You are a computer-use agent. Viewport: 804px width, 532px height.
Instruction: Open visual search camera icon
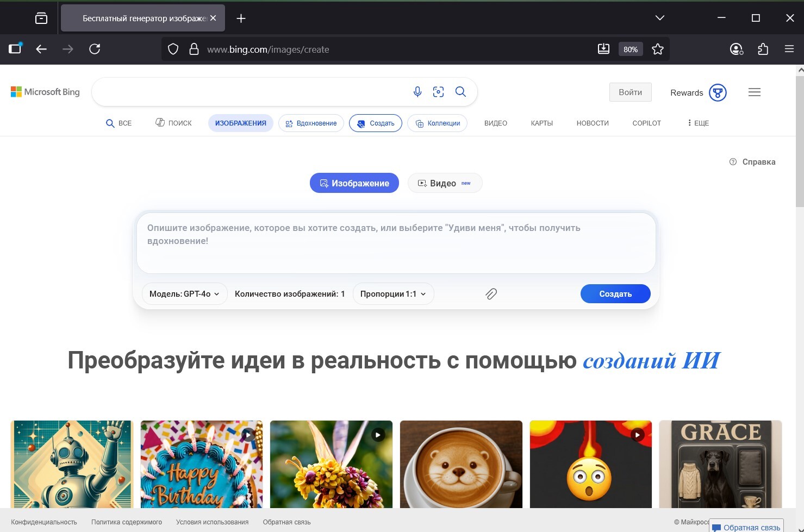438,92
